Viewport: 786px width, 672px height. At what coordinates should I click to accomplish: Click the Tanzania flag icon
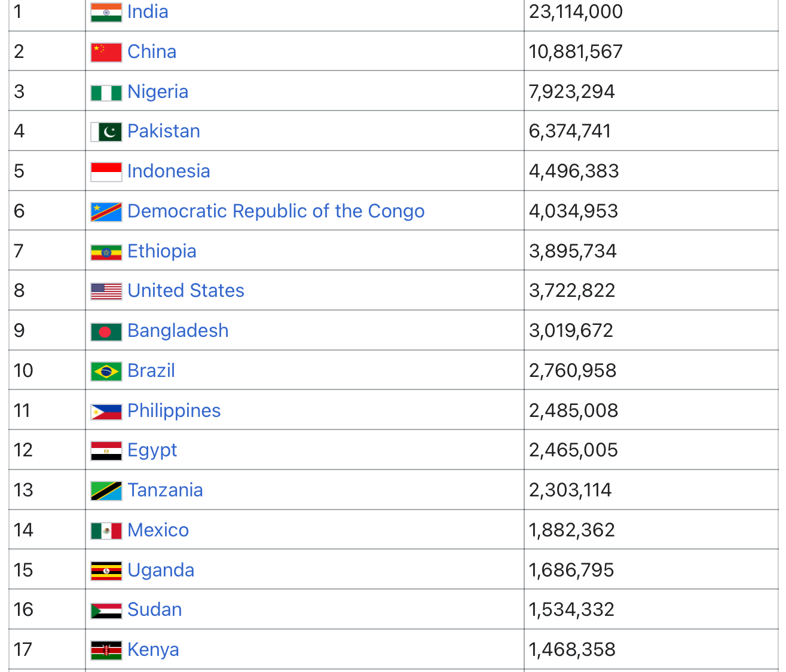[x=106, y=491]
